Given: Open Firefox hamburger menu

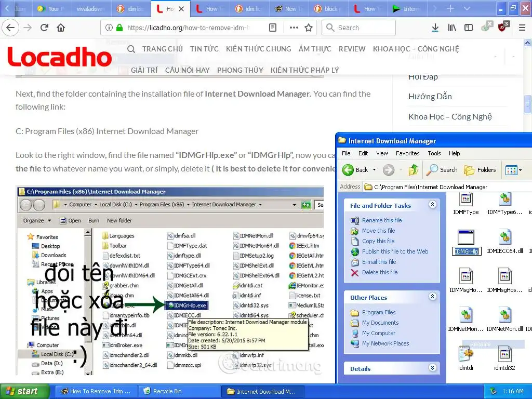Looking at the screenshot, I should click(522, 28).
